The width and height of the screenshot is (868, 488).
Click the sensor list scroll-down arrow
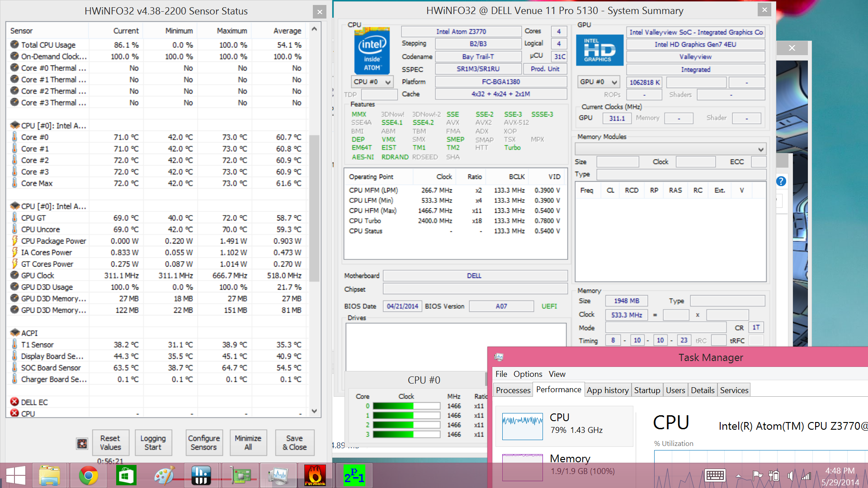[x=315, y=411]
